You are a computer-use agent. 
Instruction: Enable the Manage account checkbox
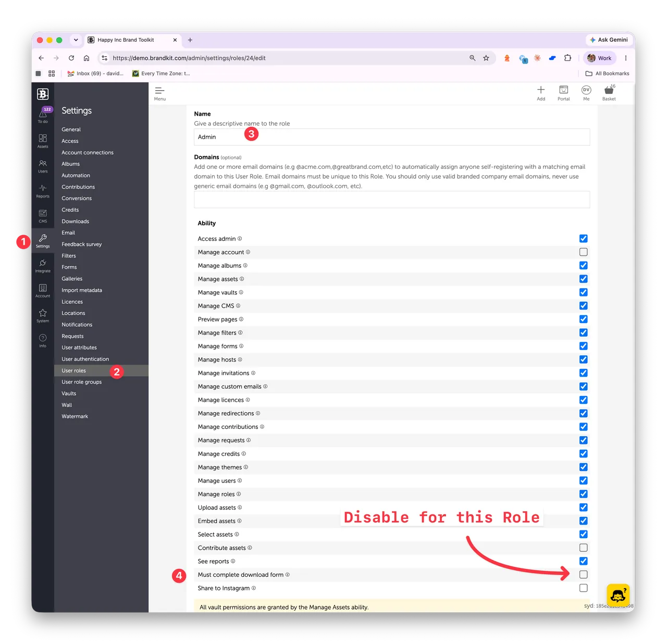tap(584, 252)
